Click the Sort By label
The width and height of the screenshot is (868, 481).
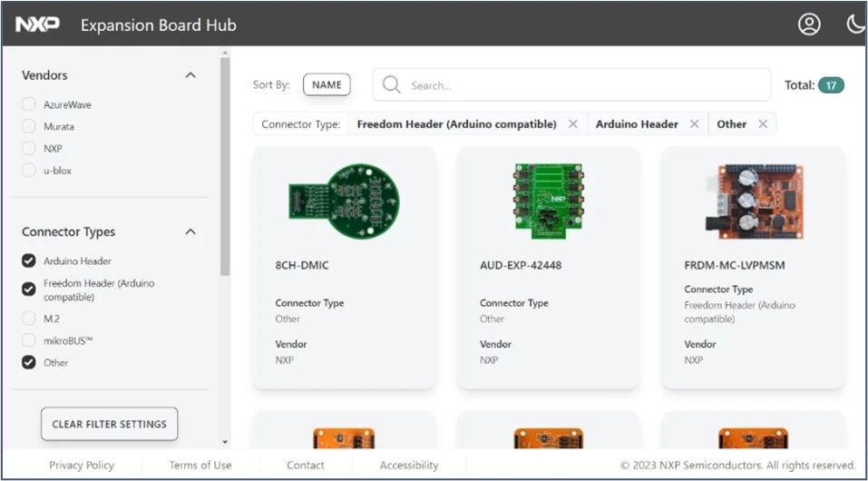pos(271,84)
